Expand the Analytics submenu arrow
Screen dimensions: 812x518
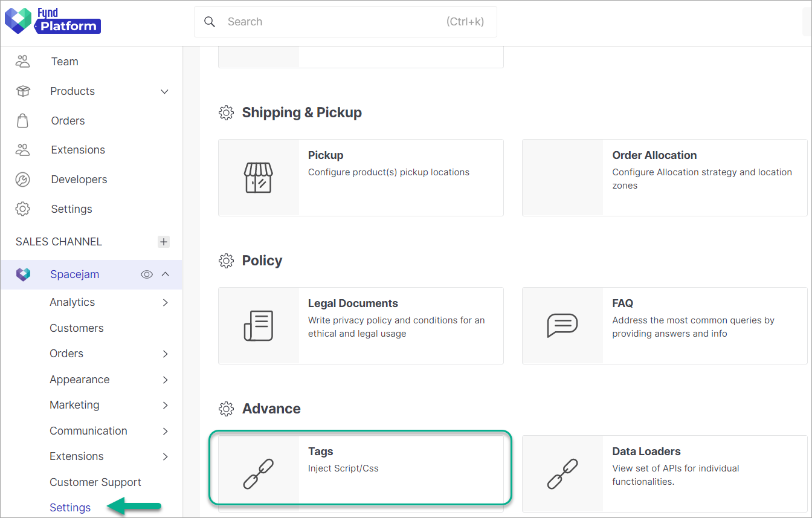pos(166,302)
